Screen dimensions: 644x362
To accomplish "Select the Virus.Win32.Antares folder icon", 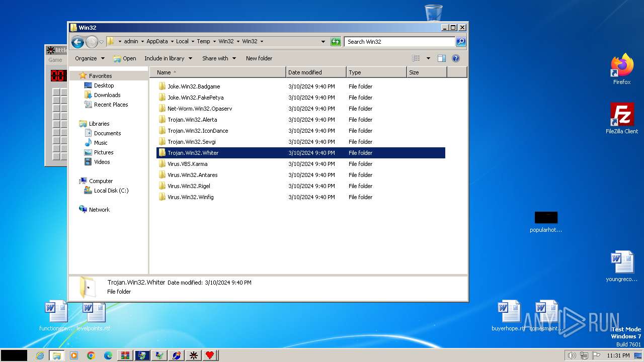I will coord(162,175).
